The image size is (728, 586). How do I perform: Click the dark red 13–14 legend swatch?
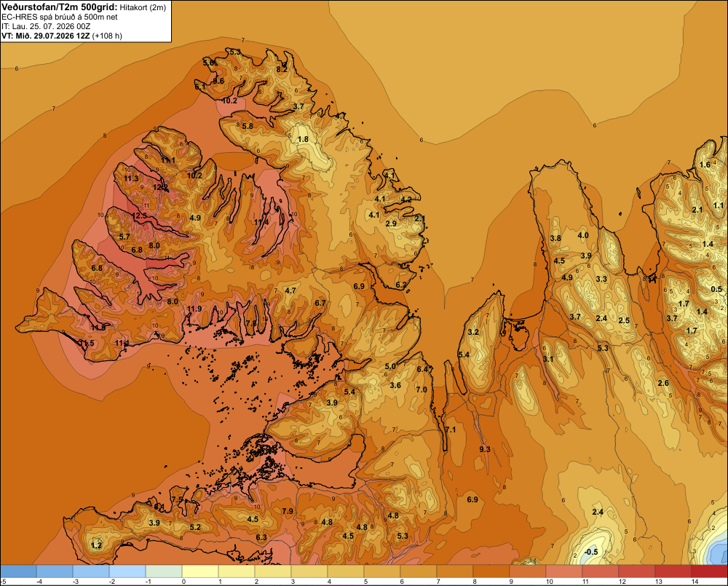(x=673, y=571)
